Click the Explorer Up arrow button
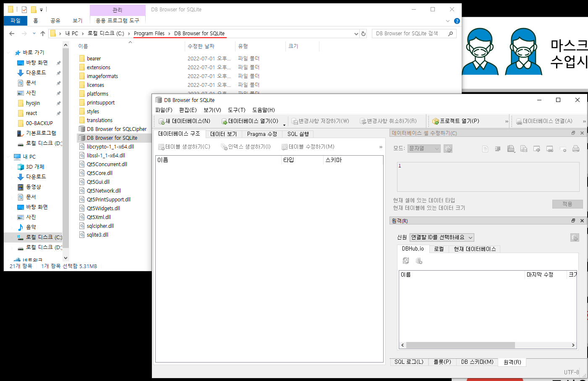The height and width of the screenshot is (381, 588). [x=42, y=34]
